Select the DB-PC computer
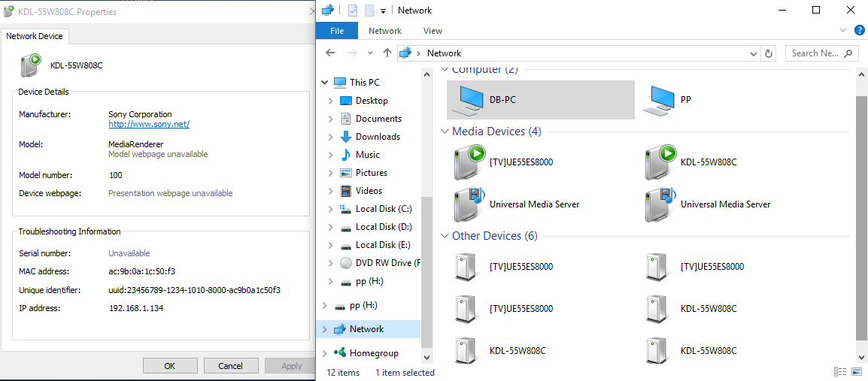 [540, 99]
